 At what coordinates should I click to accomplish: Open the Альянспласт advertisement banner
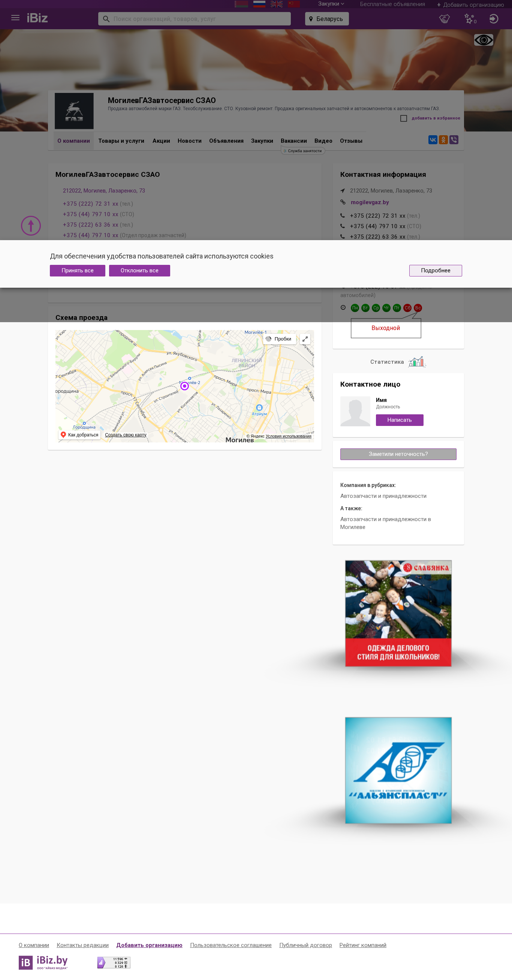(x=398, y=770)
